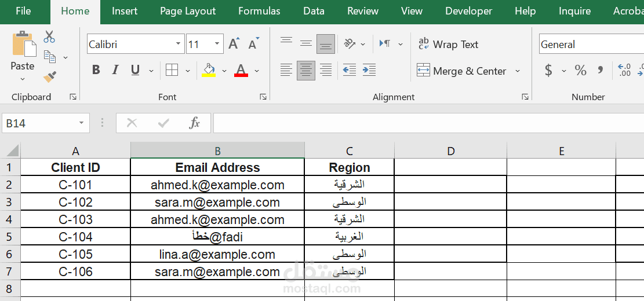Select cell containing C-104
The width and height of the screenshot is (644, 301).
click(x=75, y=237)
